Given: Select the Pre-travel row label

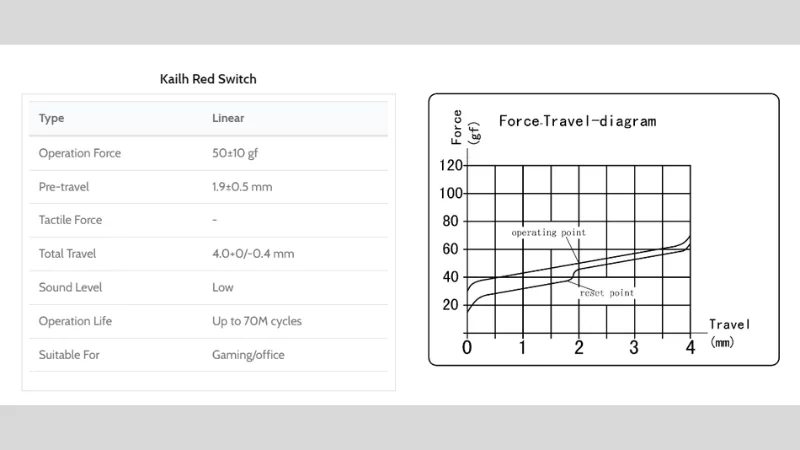Looking at the screenshot, I should click(x=64, y=187).
